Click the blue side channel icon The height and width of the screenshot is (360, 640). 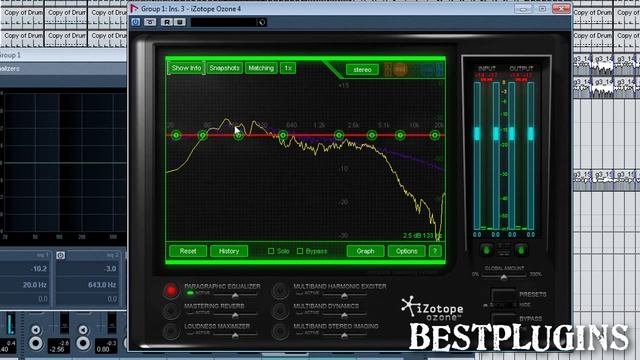(x=427, y=70)
